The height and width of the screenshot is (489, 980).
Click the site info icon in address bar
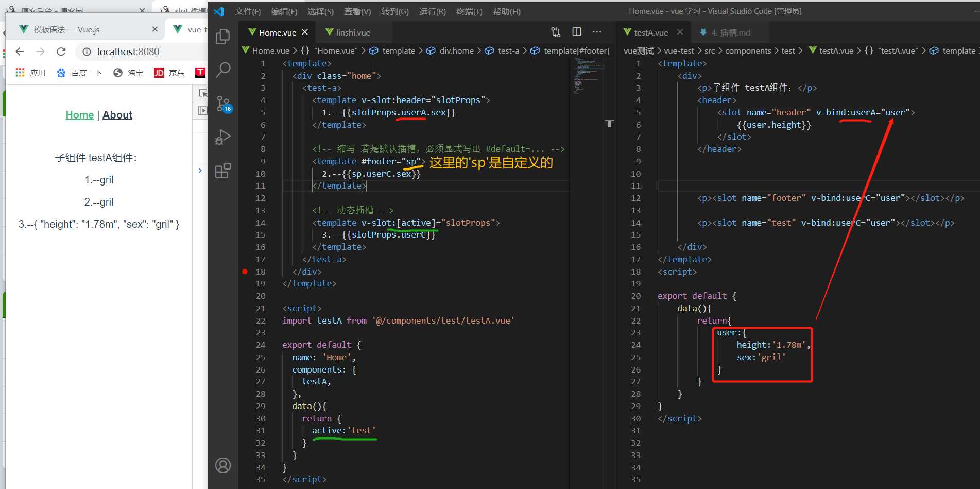coord(87,52)
